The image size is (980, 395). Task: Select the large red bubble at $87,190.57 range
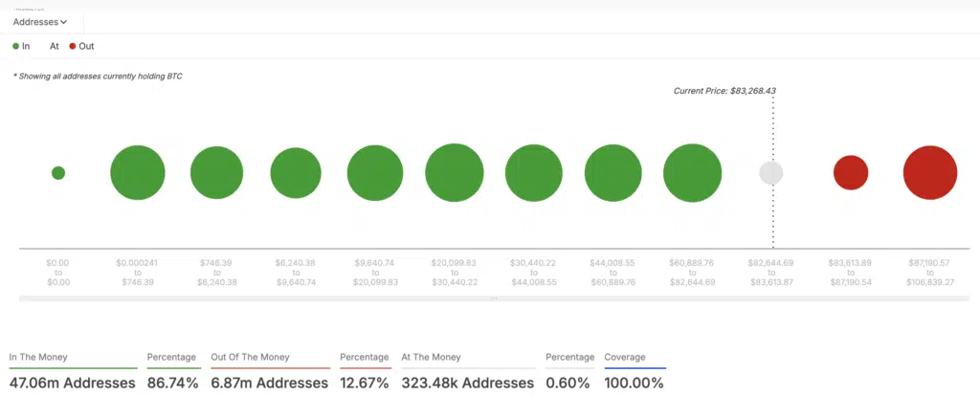(929, 173)
